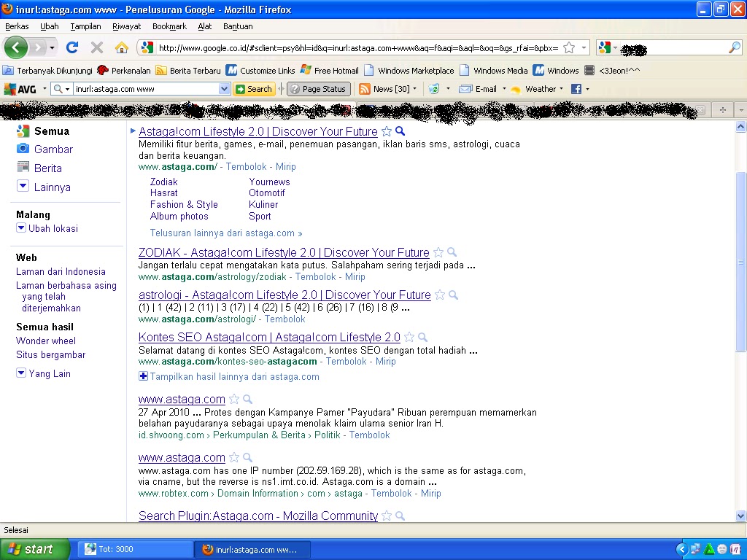Screen dimensions: 747x560
Task: Select the Gambar images filter
Action: [x=53, y=149]
